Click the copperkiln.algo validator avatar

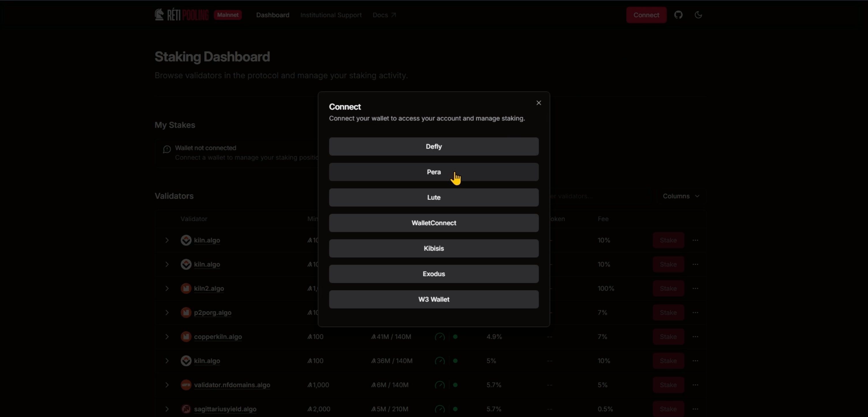tap(186, 337)
